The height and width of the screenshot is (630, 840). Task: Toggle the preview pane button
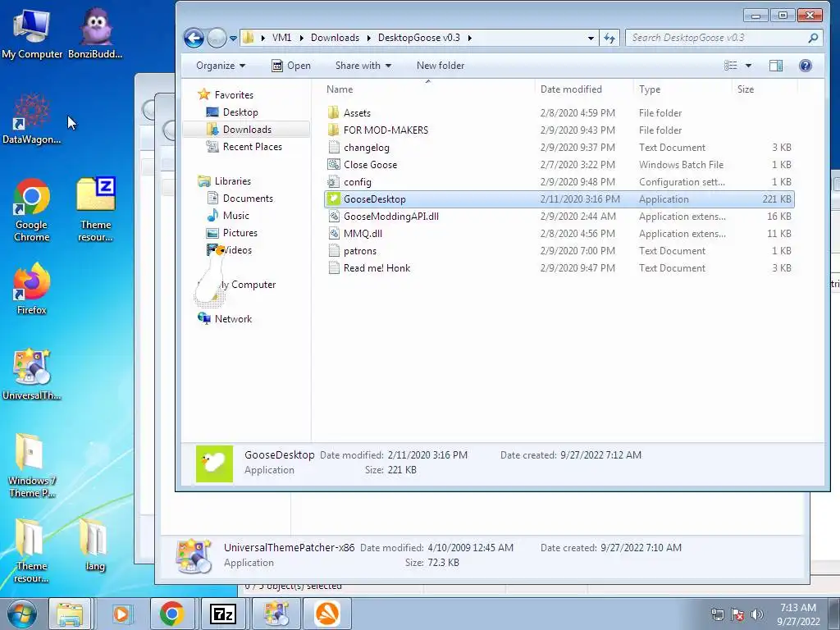coord(776,66)
